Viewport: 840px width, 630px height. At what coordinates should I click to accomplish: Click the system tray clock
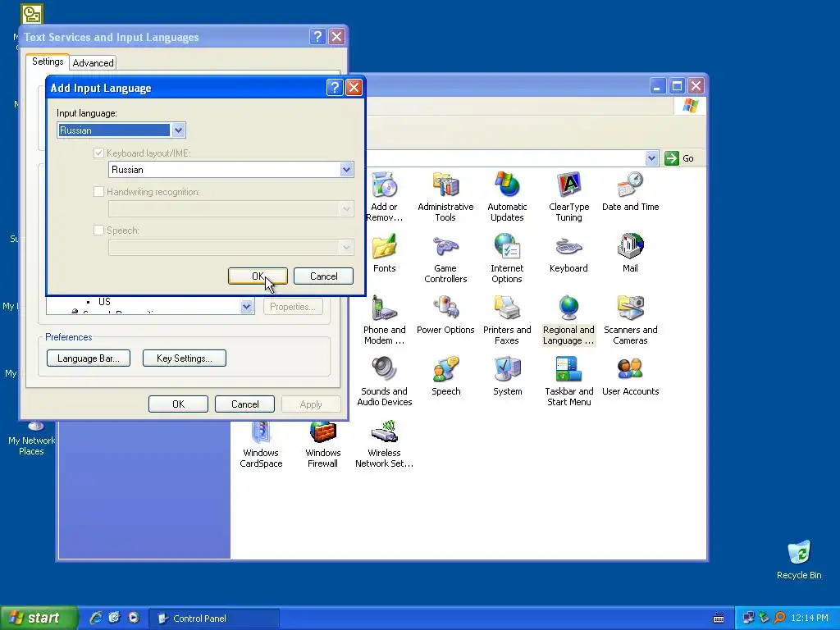pos(810,619)
